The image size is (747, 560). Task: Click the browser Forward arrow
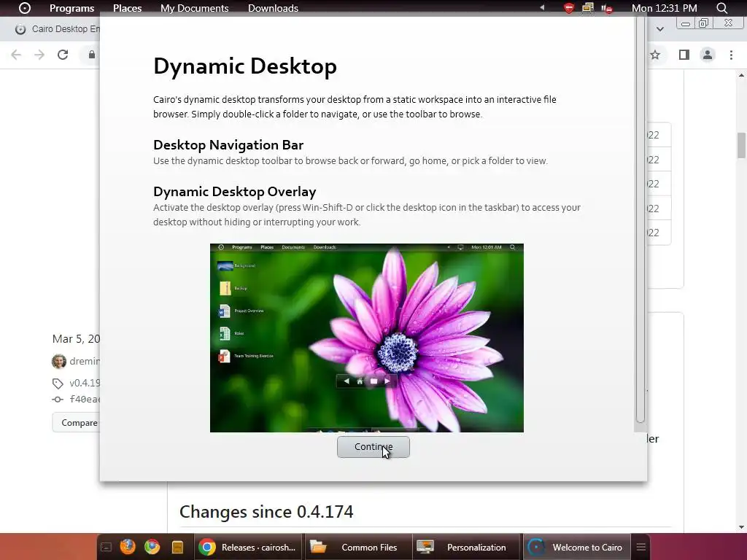click(39, 55)
